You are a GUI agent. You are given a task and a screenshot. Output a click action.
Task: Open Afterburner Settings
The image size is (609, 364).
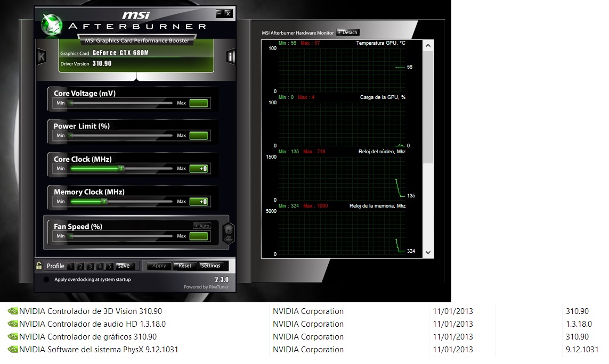point(211,266)
